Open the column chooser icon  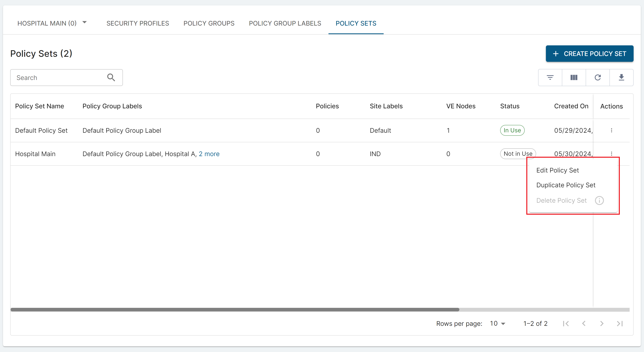(x=574, y=78)
